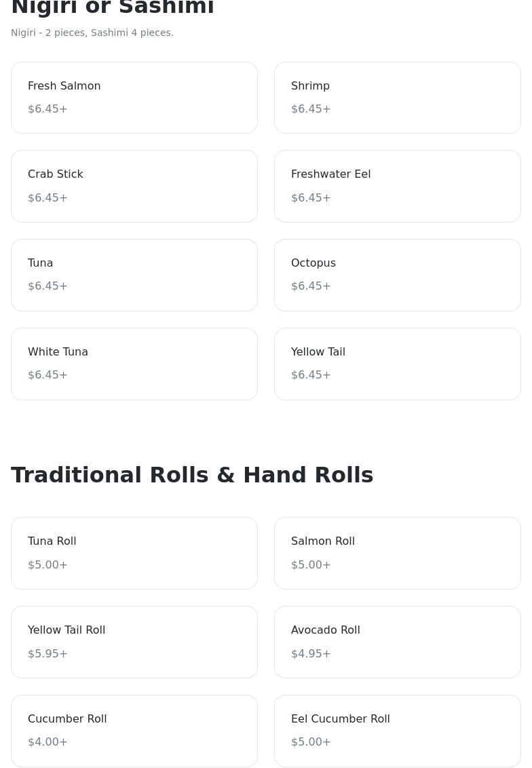Open the Freshwater Eel item card
Screen dimensions: 532x768
398,186
